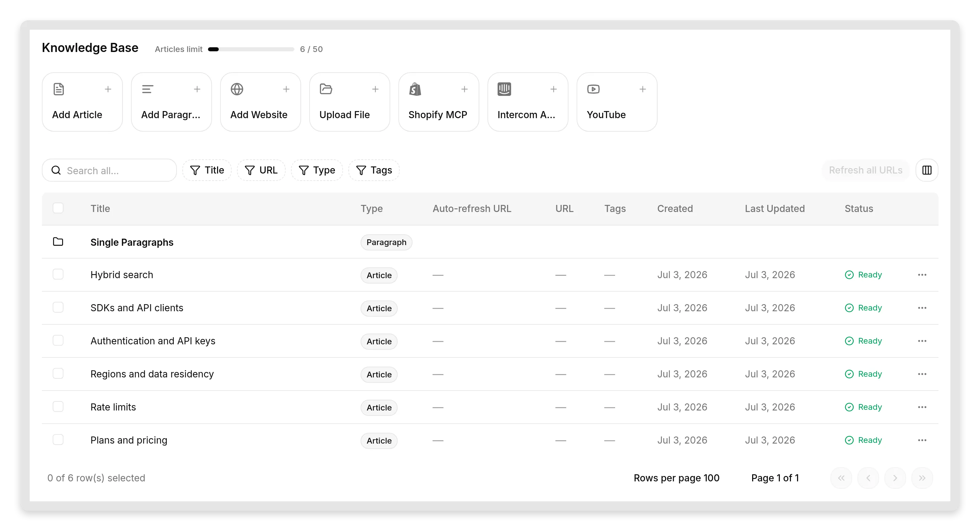Focus the Search all input field

click(x=109, y=170)
